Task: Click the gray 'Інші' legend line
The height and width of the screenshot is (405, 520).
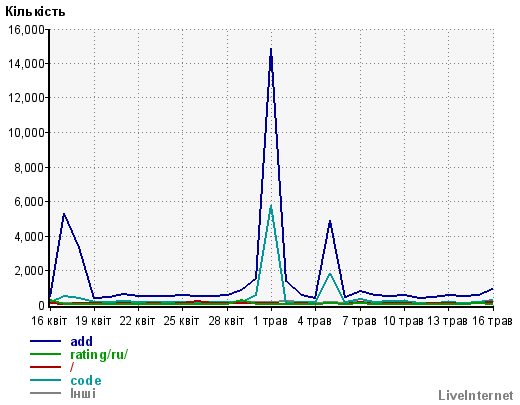Action: pyautogui.click(x=45, y=393)
